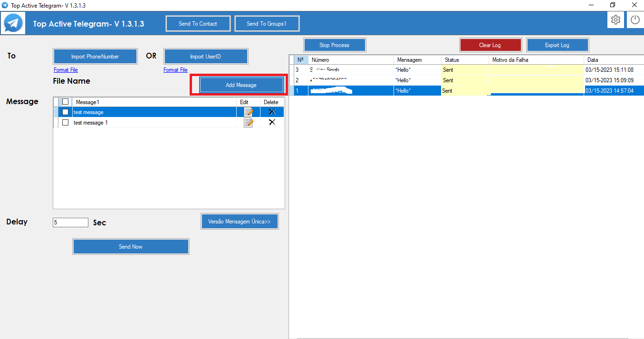The image size is (644, 339).
Task: Sort log by the Mensagem column header
Action: [x=417, y=60]
